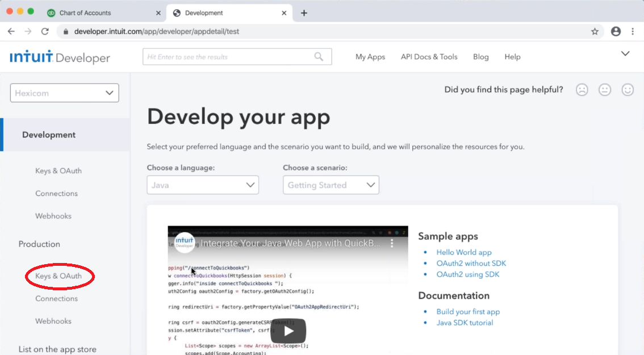Open My Apps in top navigation
This screenshot has height=355, width=644.
(370, 57)
